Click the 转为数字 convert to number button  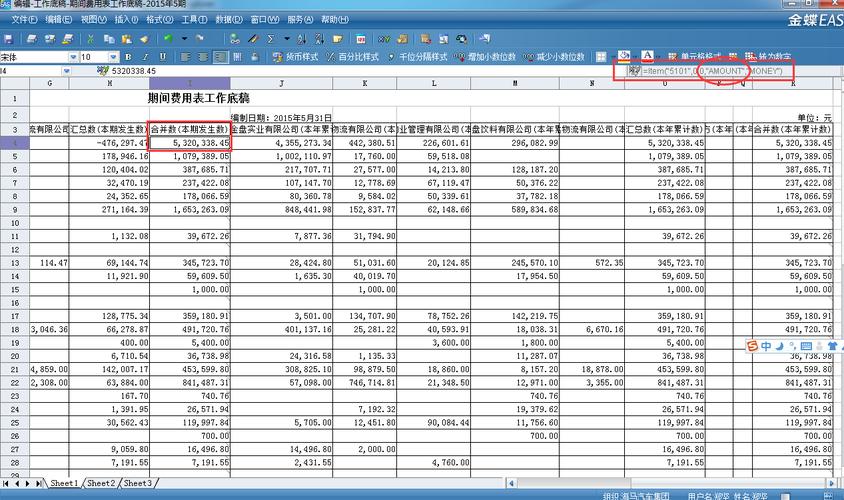coord(769,57)
